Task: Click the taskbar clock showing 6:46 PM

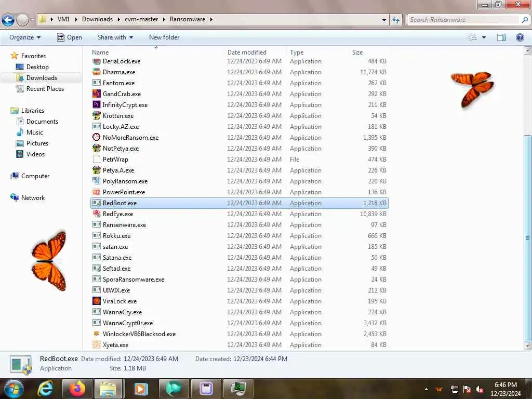Action: coord(506,389)
